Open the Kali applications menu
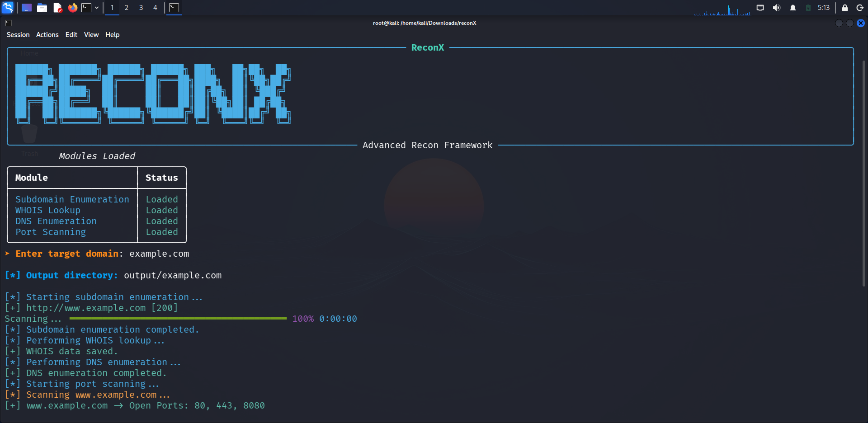 (8, 8)
